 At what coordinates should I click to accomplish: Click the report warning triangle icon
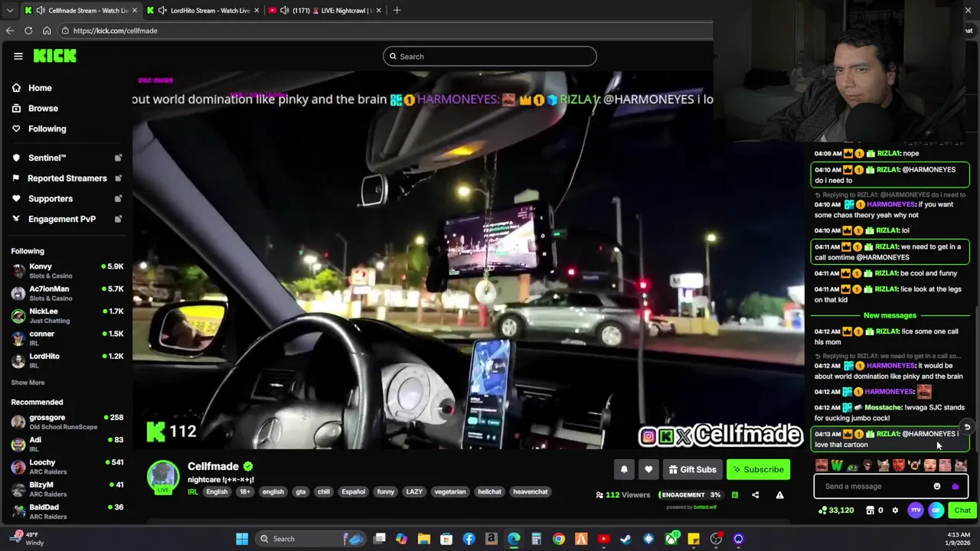tap(779, 495)
